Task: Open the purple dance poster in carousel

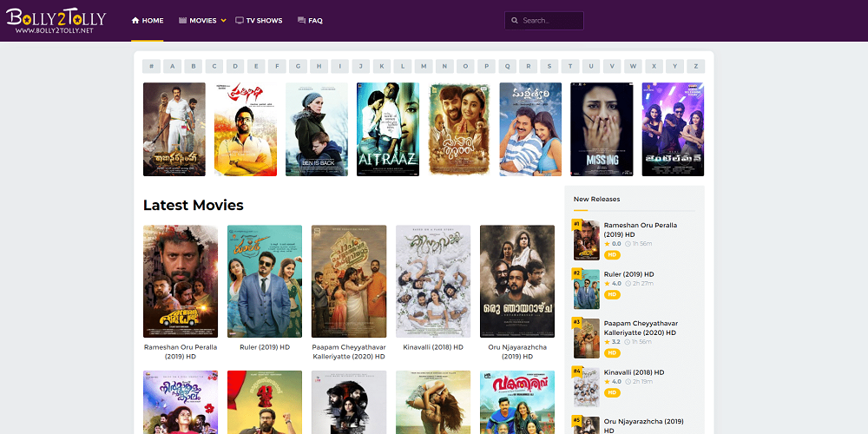Action: [x=674, y=129]
